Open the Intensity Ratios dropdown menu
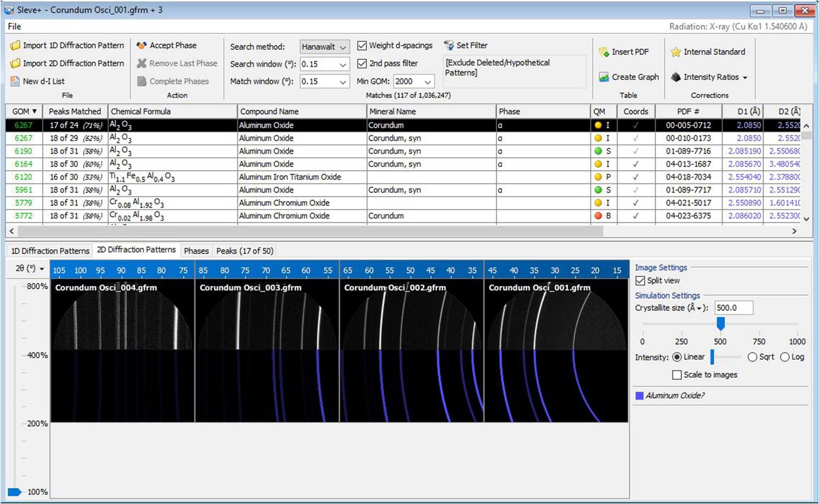 (745, 78)
